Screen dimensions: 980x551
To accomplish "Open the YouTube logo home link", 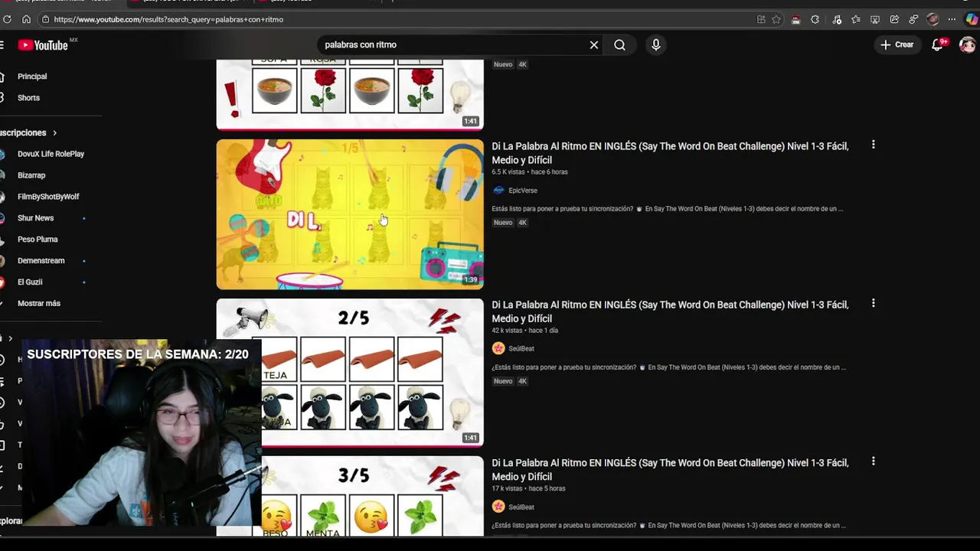I will [43, 45].
